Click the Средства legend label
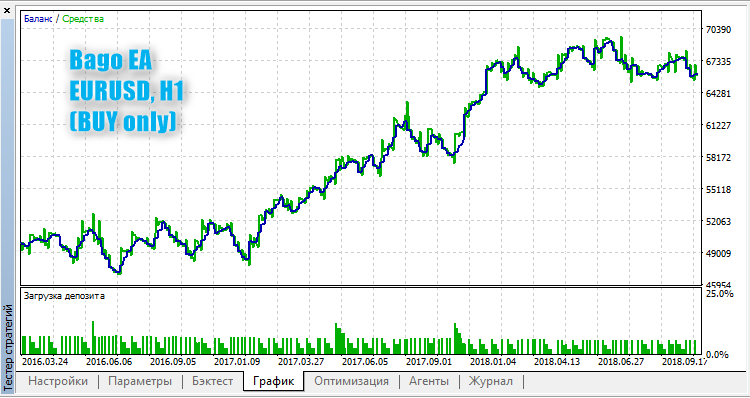 pos(83,19)
